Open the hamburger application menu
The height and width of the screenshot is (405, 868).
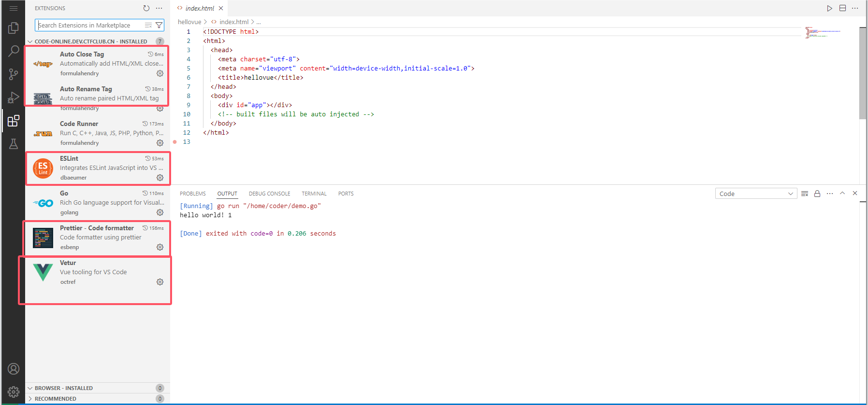click(14, 8)
